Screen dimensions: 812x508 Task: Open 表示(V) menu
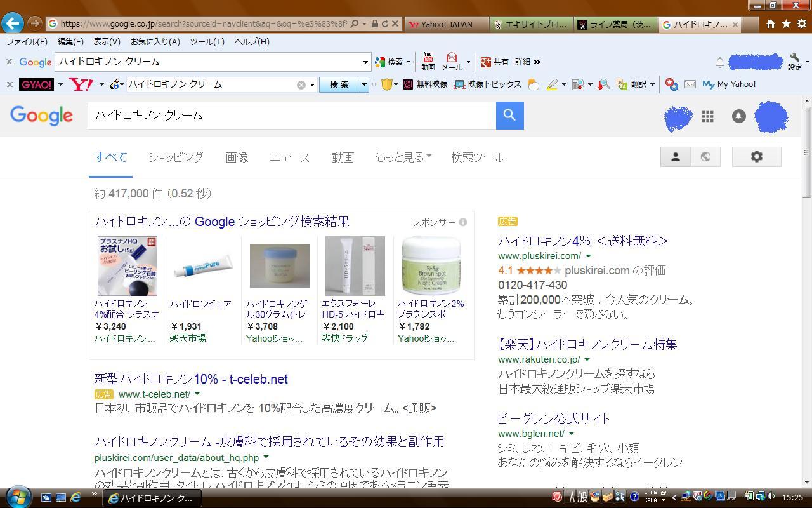coord(107,41)
